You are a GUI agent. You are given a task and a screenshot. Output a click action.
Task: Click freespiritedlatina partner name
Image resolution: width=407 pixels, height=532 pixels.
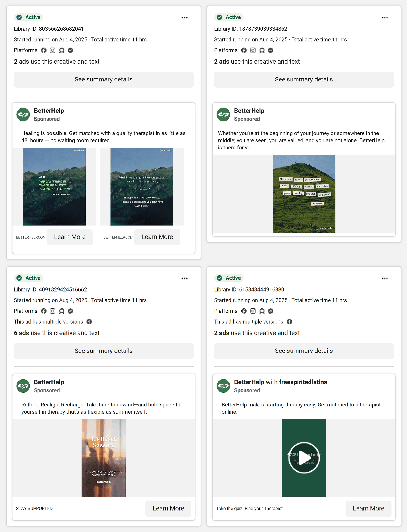303,382
